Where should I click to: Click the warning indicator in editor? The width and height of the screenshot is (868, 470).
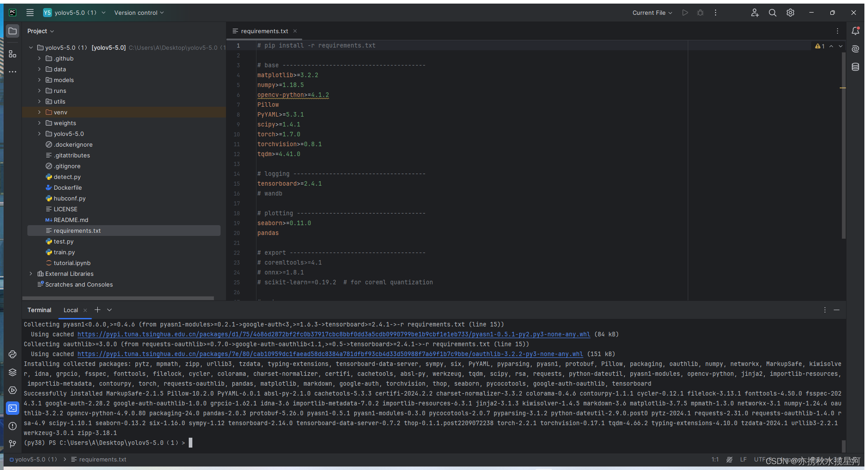(820, 46)
